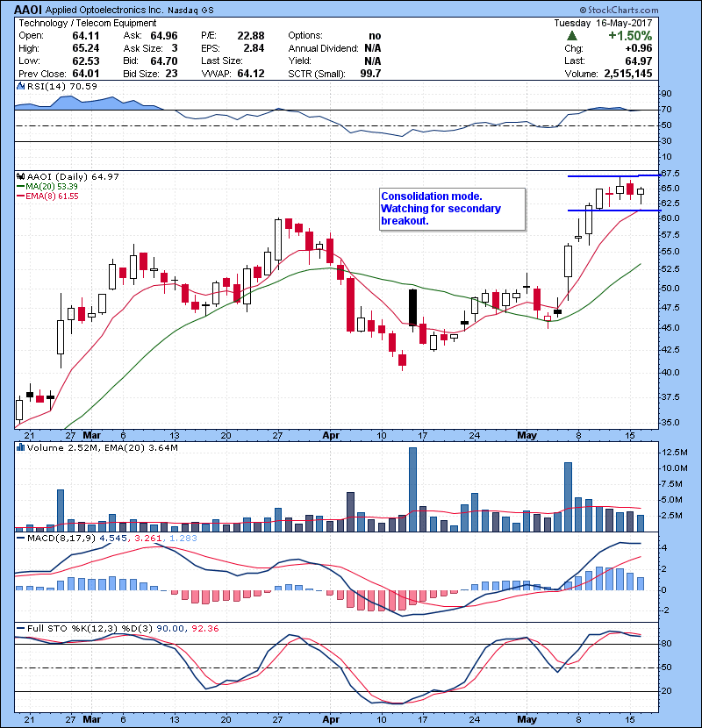The width and height of the screenshot is (702, 728).
Task: Click the Prev Close value 64.01
Action: click(x=85, y=74)
